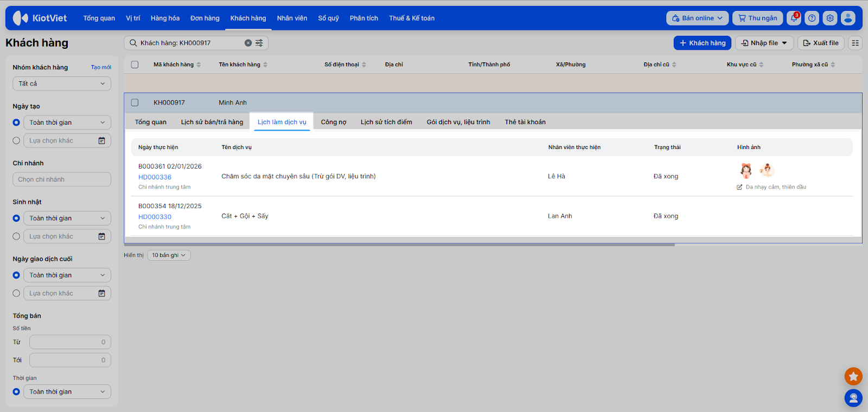The image size is (868, 412).
Task: Open the Thẻ tài khoản tab
Action: [x=525, y=122]
